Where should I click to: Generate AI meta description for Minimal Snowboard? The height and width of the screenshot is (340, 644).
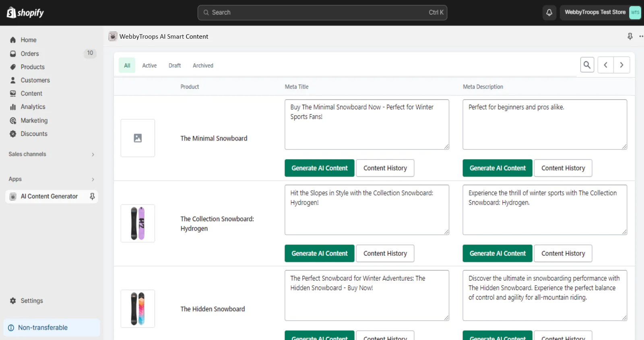tap(497, 168)
